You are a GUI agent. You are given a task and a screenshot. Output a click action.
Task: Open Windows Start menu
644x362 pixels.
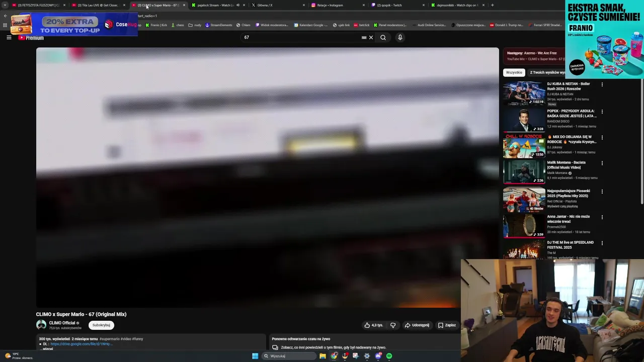point(255,356)
